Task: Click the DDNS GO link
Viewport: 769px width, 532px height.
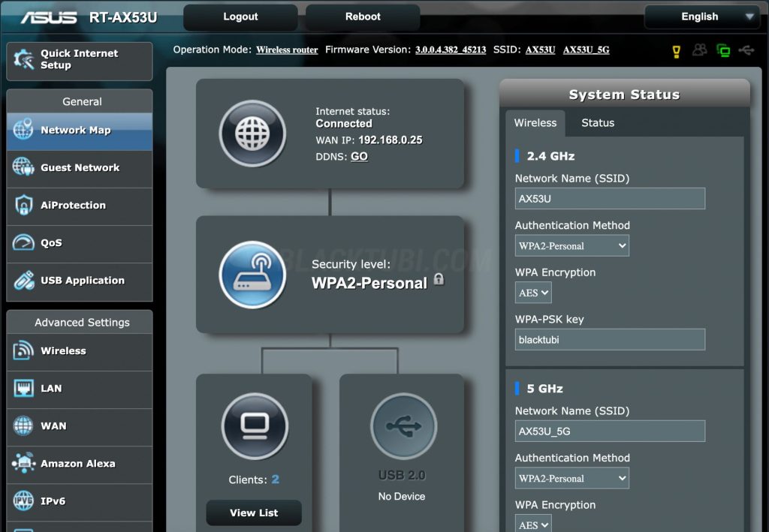Action: click(x=359, y=157)
